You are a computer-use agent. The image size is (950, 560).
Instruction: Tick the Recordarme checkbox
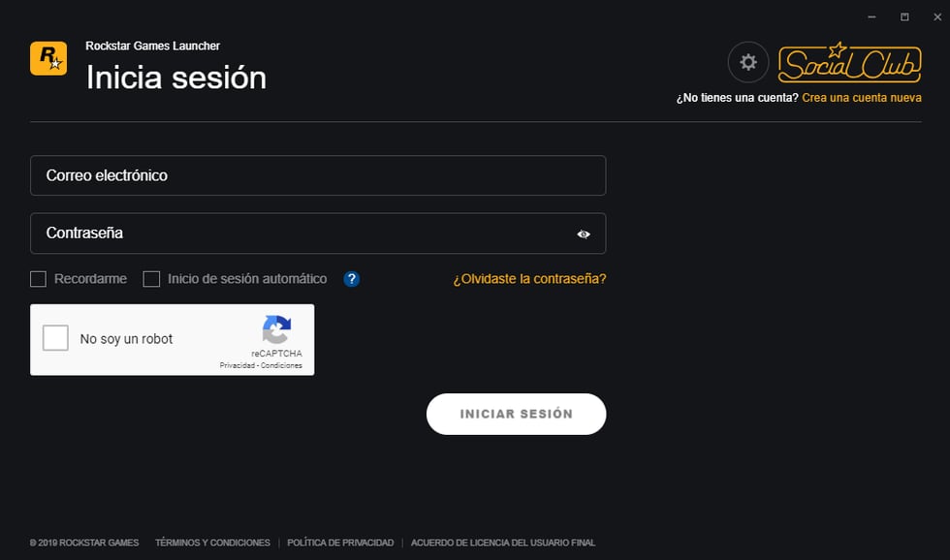pos(38,279)
